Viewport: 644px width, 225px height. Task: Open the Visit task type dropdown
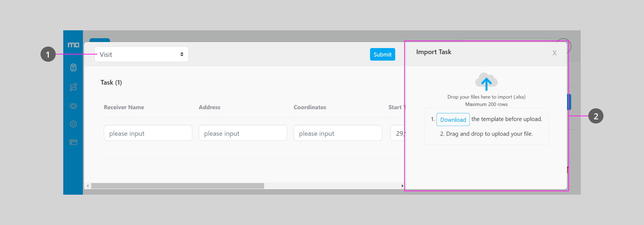coord(141,55)
